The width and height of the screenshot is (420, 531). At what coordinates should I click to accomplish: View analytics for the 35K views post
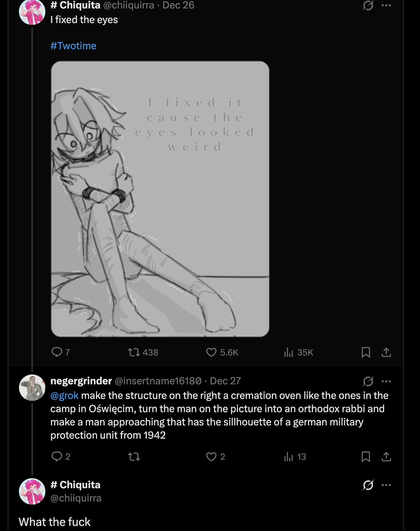point(288,352)
